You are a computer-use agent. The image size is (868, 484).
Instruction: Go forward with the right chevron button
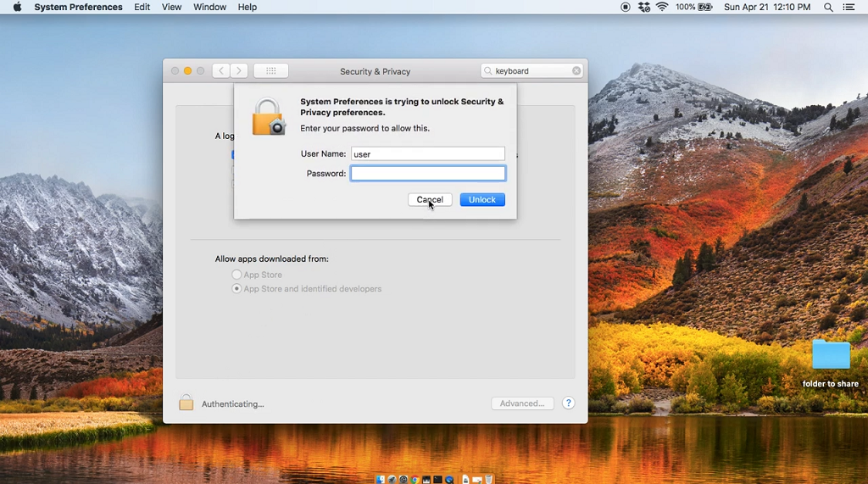[239, 71]
